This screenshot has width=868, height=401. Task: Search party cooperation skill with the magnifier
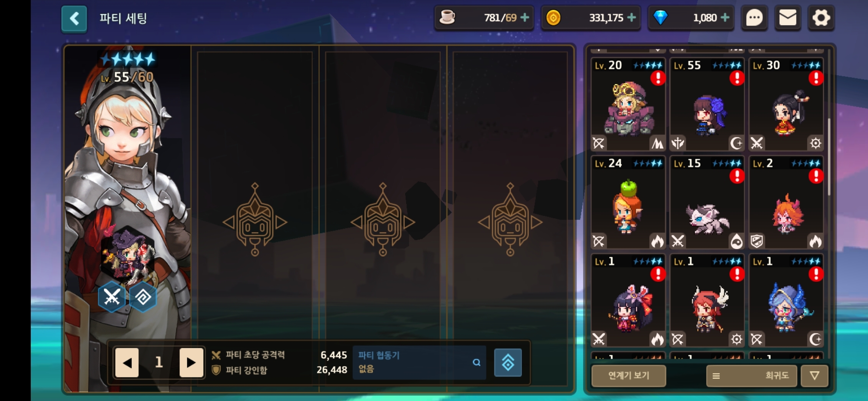pyautogui.click(x=476, y=362)
